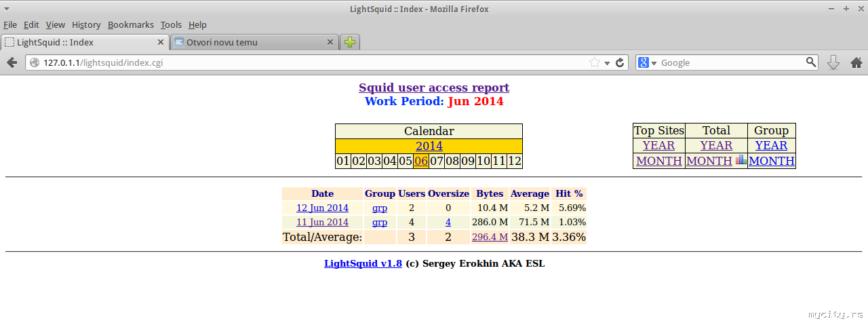Viewport: 868px width, 323px height.
Task: Click the 286.0 M bytes value
Action: (490, 222)
